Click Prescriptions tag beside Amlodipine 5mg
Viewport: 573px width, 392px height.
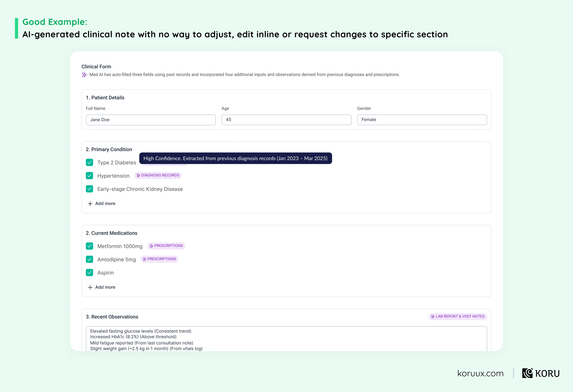pyautogui.click(x=159, y=259)
